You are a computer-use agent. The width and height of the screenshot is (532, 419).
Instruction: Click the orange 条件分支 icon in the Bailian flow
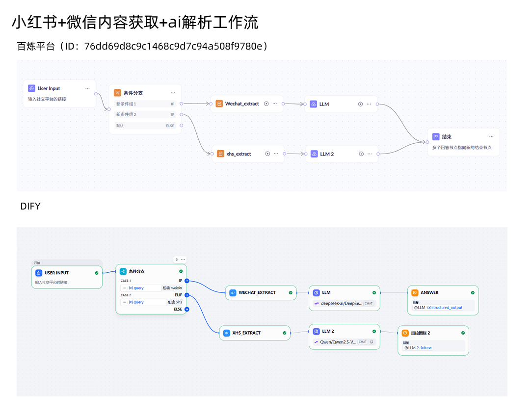117,93
